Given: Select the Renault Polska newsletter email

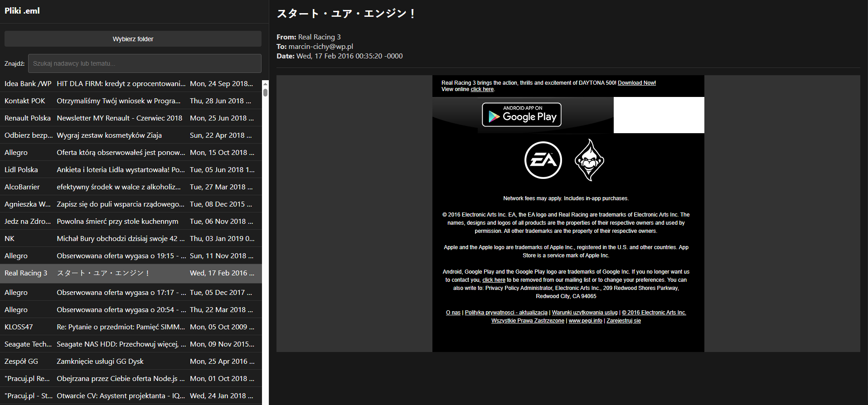Looking at the screenshot, I should coord(131,118).
